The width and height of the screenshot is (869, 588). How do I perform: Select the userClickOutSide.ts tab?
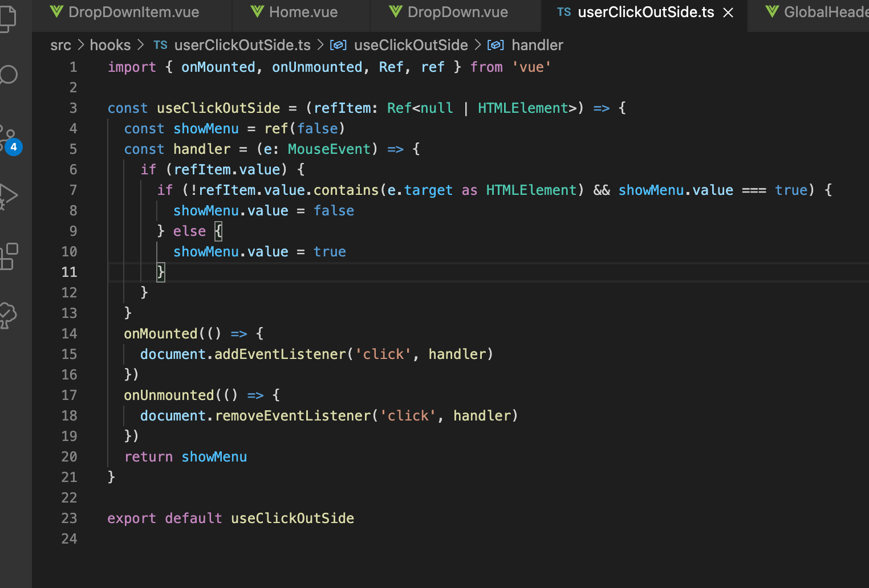645,12
